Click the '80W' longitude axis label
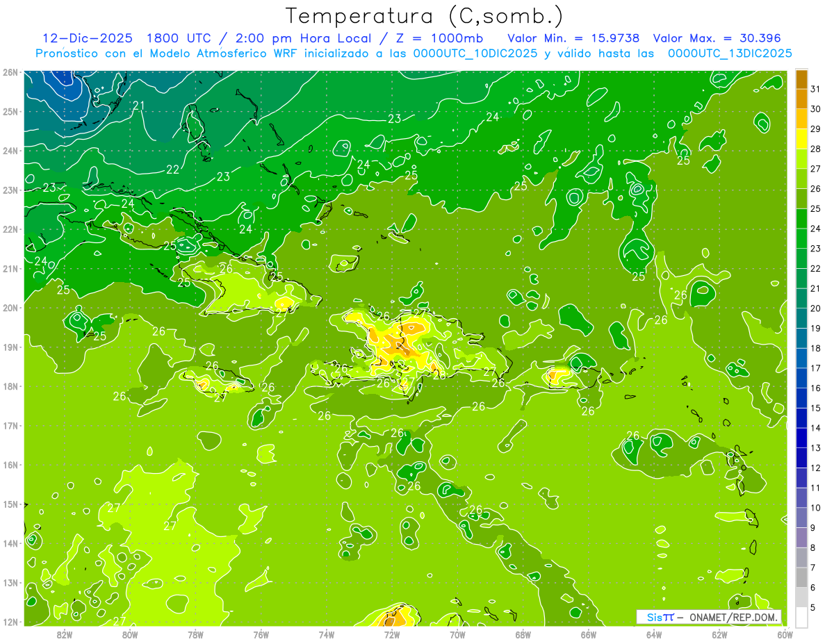The width and height of the screenshot is (834, 644). tap(130, 634)
